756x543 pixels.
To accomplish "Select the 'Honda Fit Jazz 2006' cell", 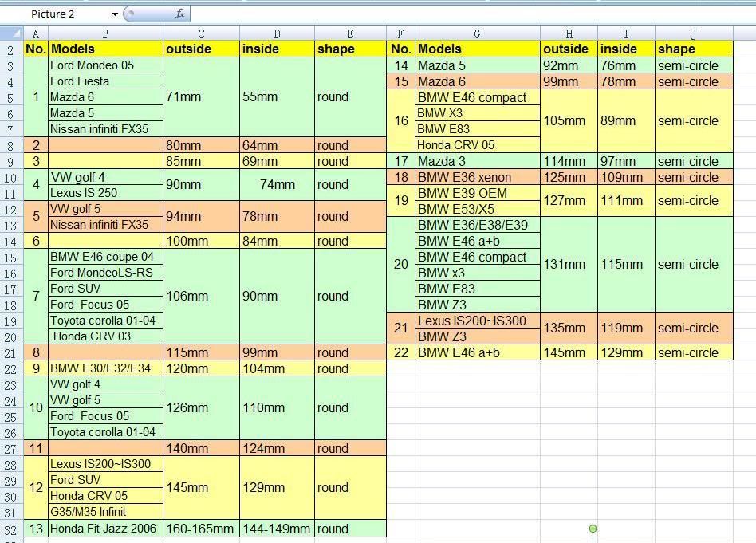I will pos(105,529).
